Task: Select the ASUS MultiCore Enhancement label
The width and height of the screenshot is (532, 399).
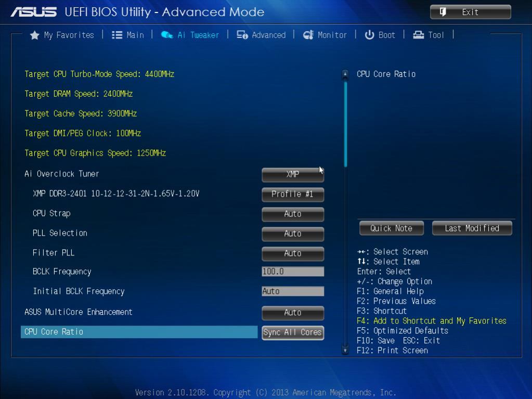Action: (x=79, y=312)
